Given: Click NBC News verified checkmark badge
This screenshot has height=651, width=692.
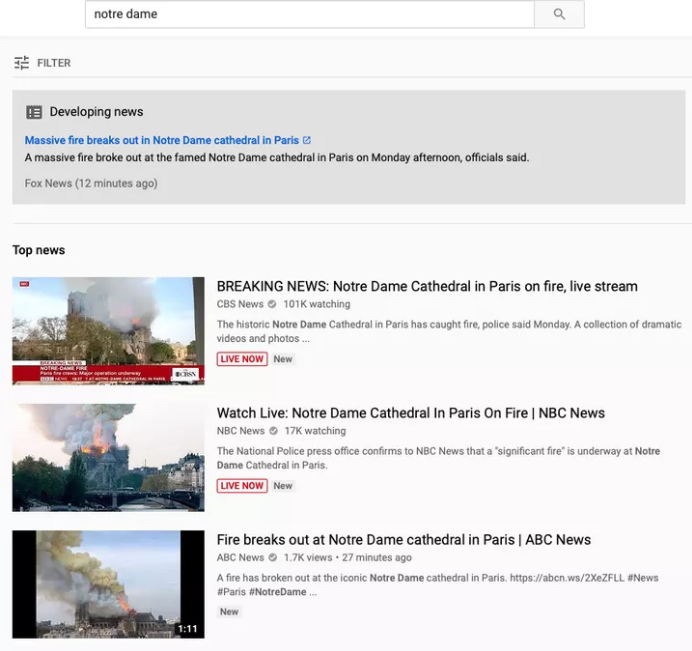Looking at the screenshot, I should pos(273,431).
